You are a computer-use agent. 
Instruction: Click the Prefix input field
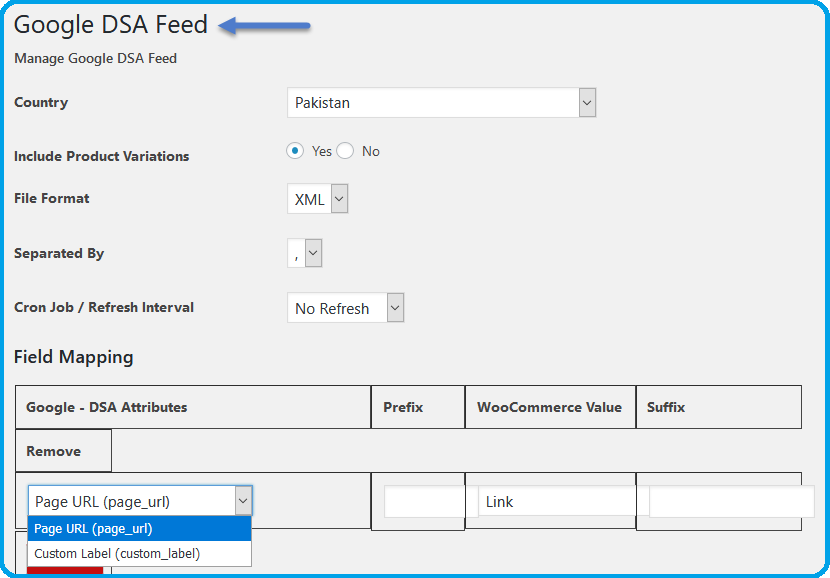(x=425, y=501)
